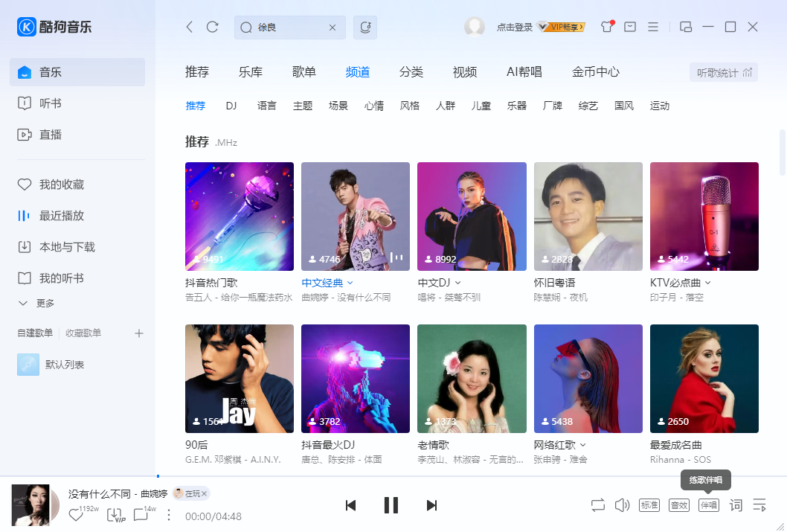787x532 pixels.
Task: Toggle the loop play mode icon
Action: [x=598, y=505]
